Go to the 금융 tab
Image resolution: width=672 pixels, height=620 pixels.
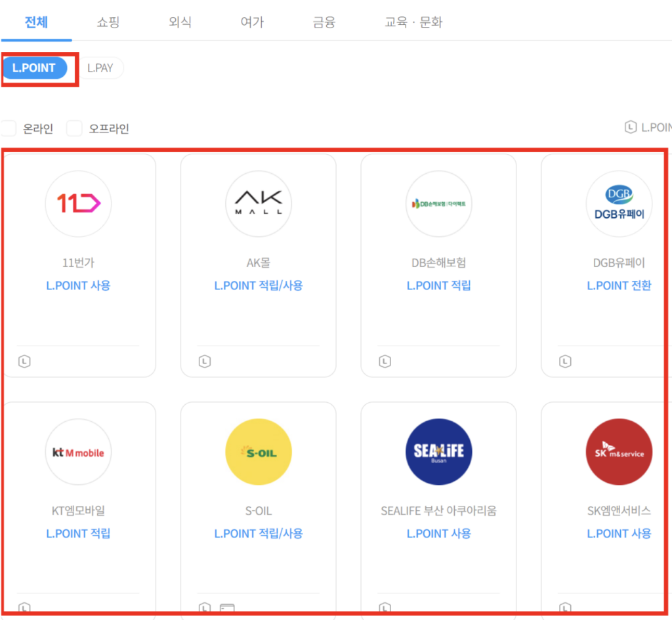(x=324, y=22)
